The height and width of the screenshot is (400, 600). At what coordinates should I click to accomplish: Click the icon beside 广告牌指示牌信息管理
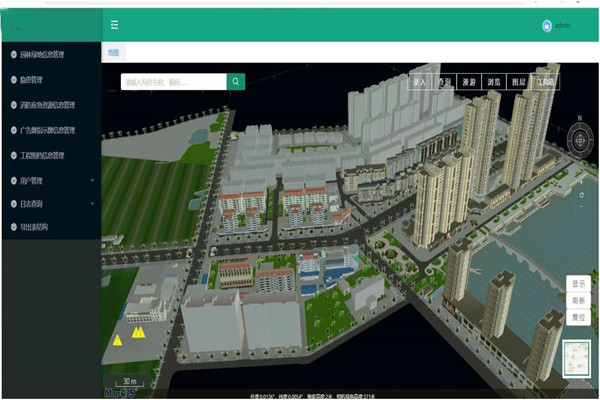pos(13,130)
